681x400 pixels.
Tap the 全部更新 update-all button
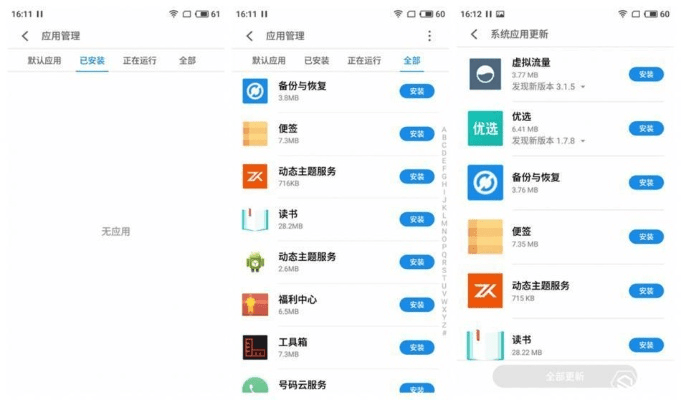565,376
